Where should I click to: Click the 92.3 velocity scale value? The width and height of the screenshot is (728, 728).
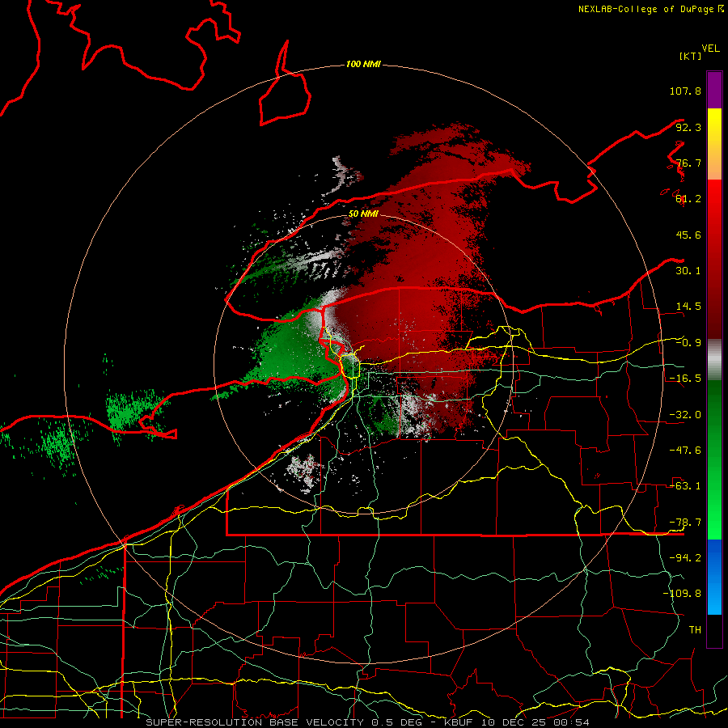click(688, 127)
